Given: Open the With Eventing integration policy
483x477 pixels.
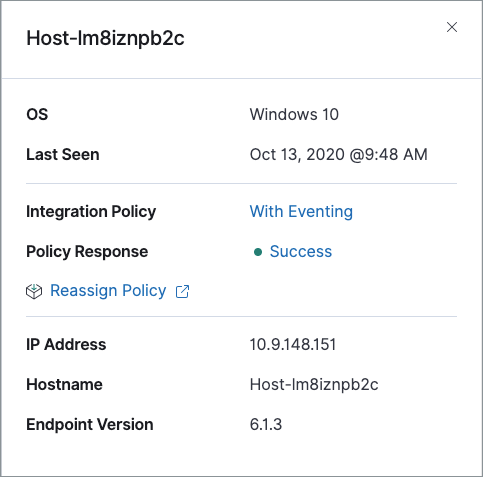Looking at the screenshot, I should tap(301, 211).
